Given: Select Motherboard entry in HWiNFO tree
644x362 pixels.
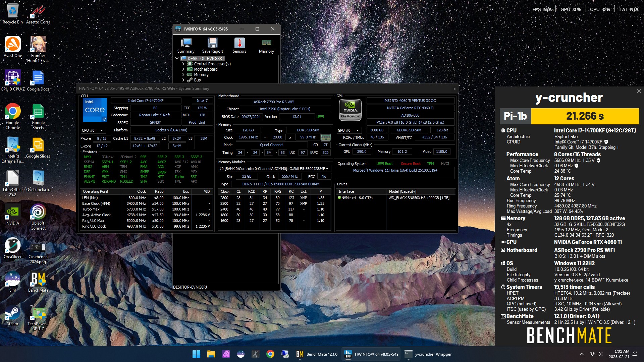Looking at the screenshot, I should (206, 69).
